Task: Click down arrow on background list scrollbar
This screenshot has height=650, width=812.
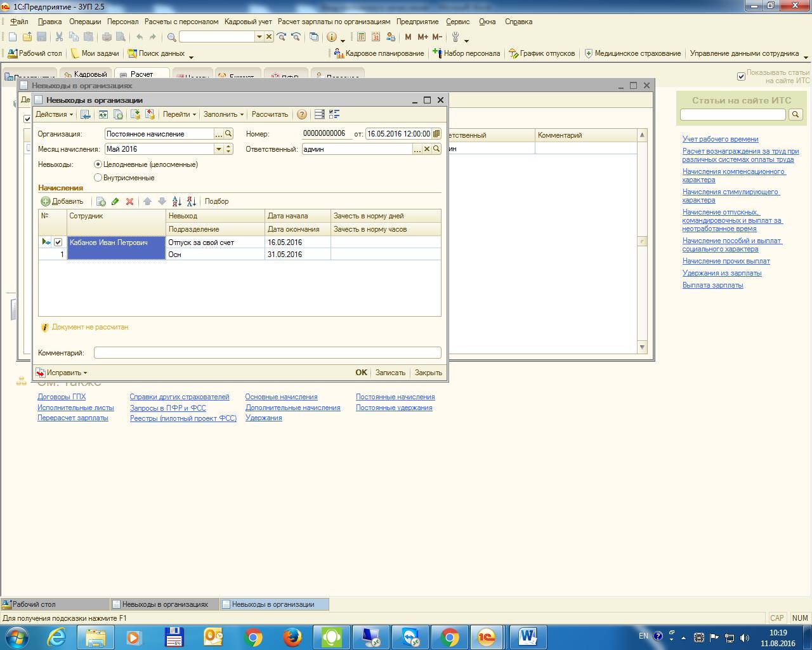Action: click(642, 347)
